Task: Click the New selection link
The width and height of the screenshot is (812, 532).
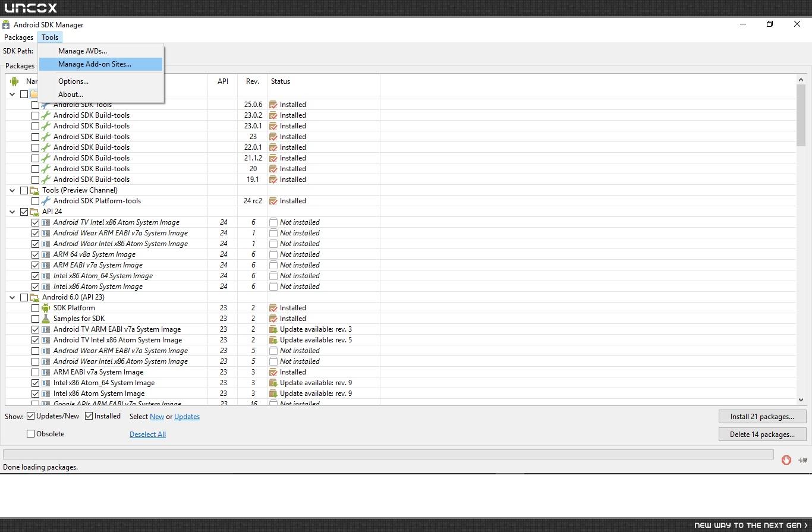Action: [157, 417]
